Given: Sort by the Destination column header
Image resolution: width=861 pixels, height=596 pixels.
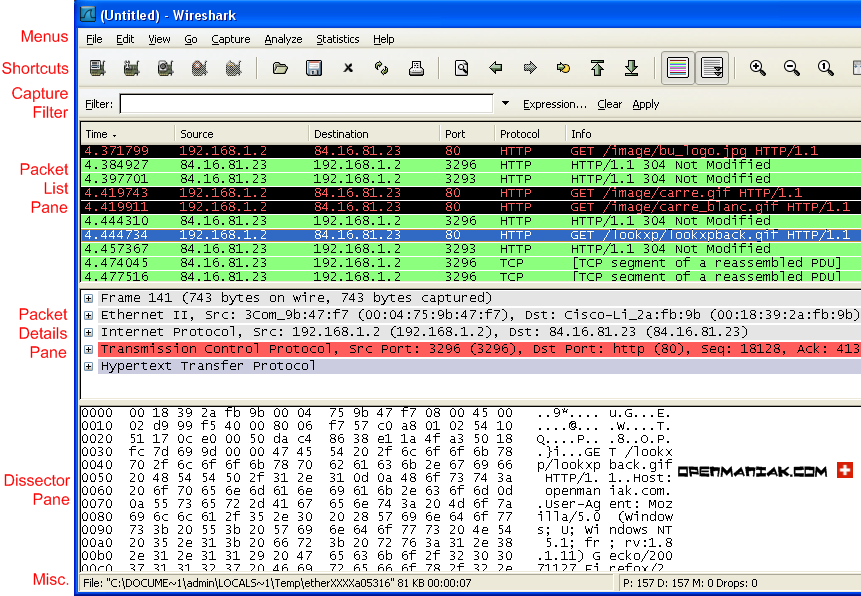Looking at the screenshot, I should pos(374,134).
